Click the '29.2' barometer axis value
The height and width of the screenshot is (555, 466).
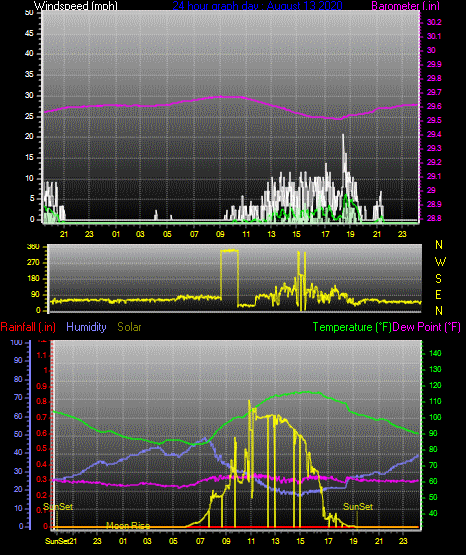(434, 162)
